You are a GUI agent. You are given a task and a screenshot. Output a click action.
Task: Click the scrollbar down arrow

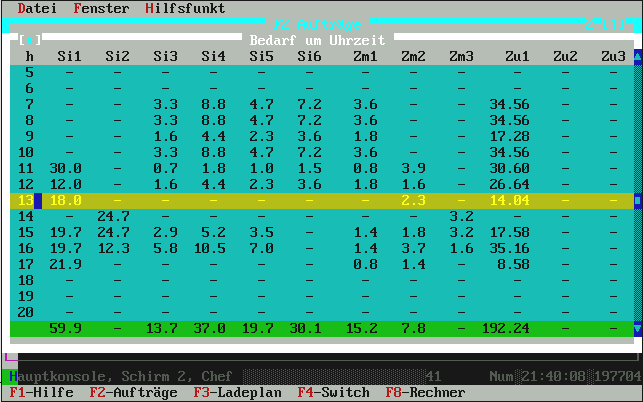coord(637,328)
